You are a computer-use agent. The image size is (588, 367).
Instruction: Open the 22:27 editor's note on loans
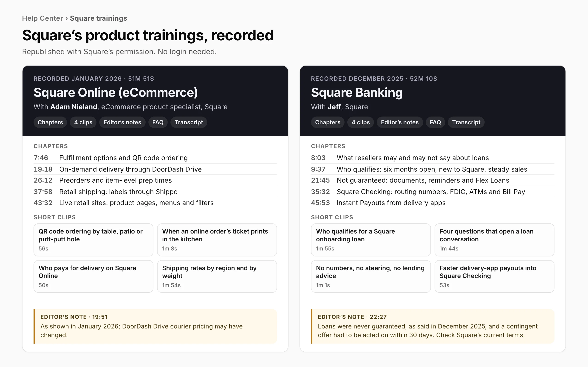(433, 326)
